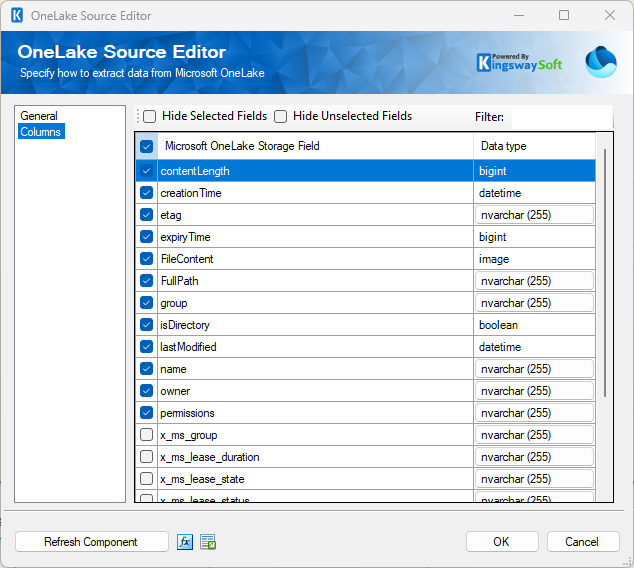Screen dimensions: 634x568
Task: Click creationTime's datetime data type cell
Action: point(535,193)
